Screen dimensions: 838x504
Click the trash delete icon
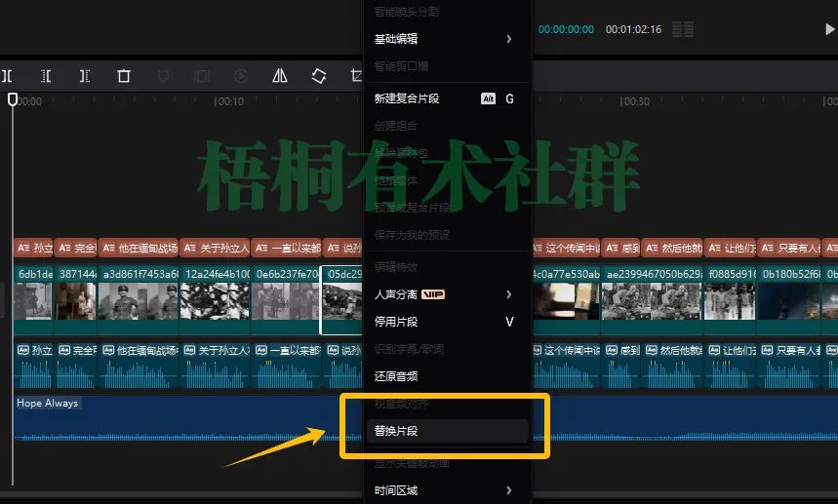coord(124,76)
